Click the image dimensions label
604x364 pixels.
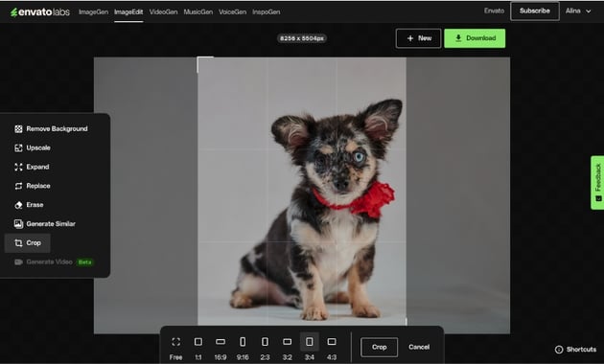[x=302, y=38]
